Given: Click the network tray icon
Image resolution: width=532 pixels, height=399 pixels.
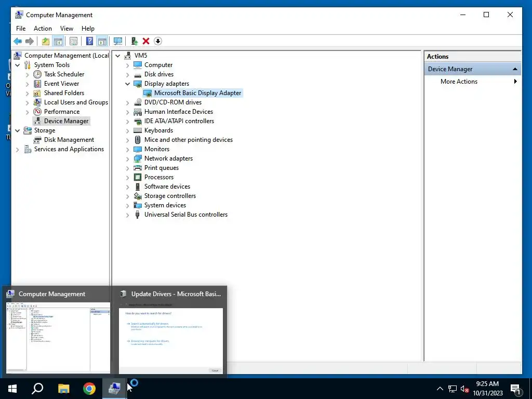Looking at the screenshot, I should pos(453,389).
